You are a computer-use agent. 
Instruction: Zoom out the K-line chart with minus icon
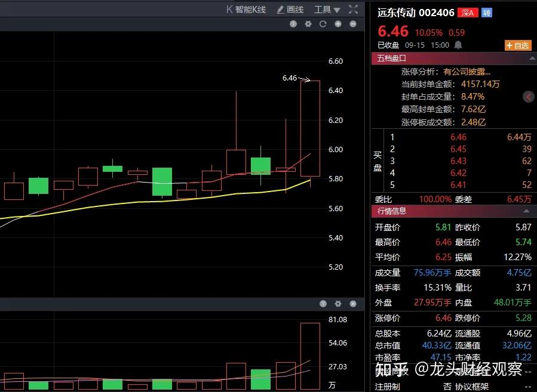coord(353,24)
